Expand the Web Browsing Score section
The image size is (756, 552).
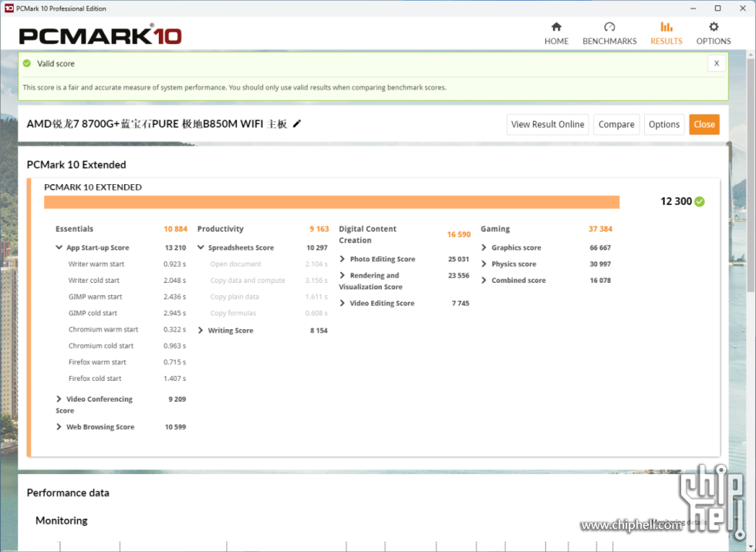59,427
